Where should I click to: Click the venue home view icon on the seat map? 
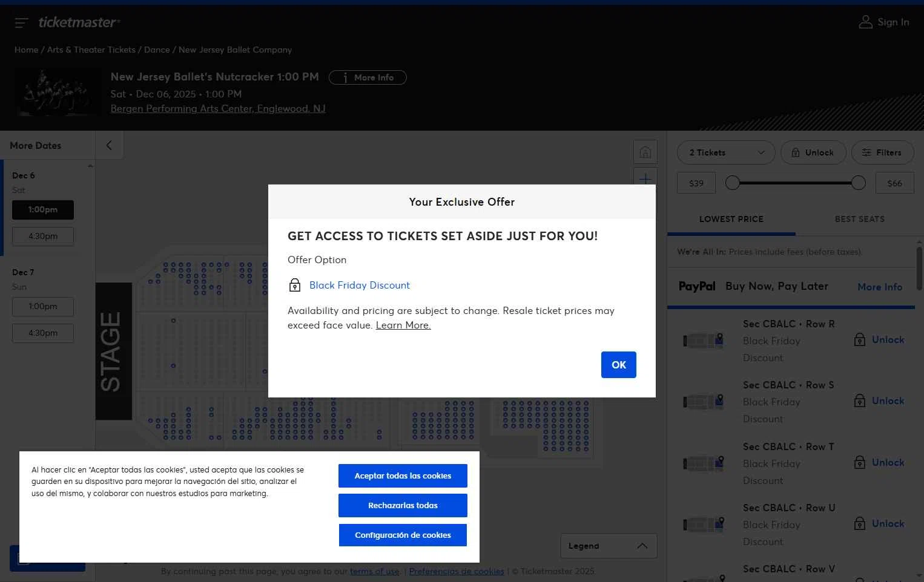pyautogui.click(x=645, y=152)
